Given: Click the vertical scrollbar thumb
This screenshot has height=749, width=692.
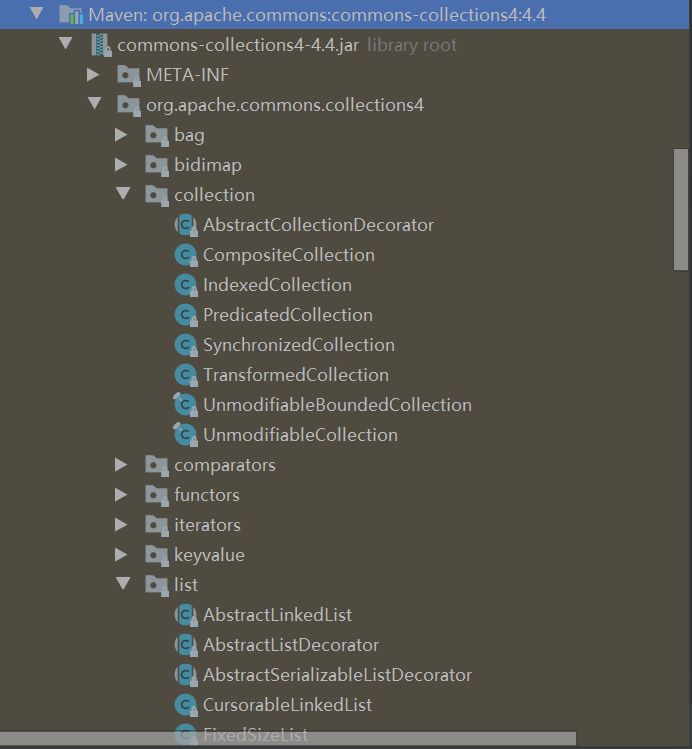Looking at the screenshot, I should click(681, 210).
